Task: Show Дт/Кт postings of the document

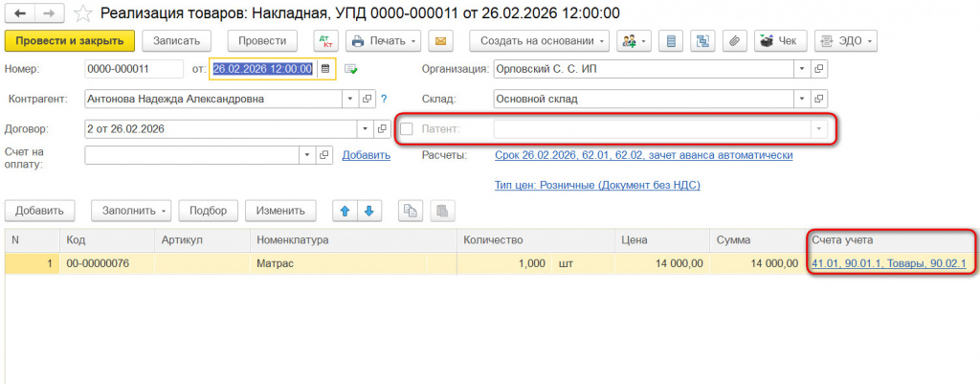Action: 325,41
